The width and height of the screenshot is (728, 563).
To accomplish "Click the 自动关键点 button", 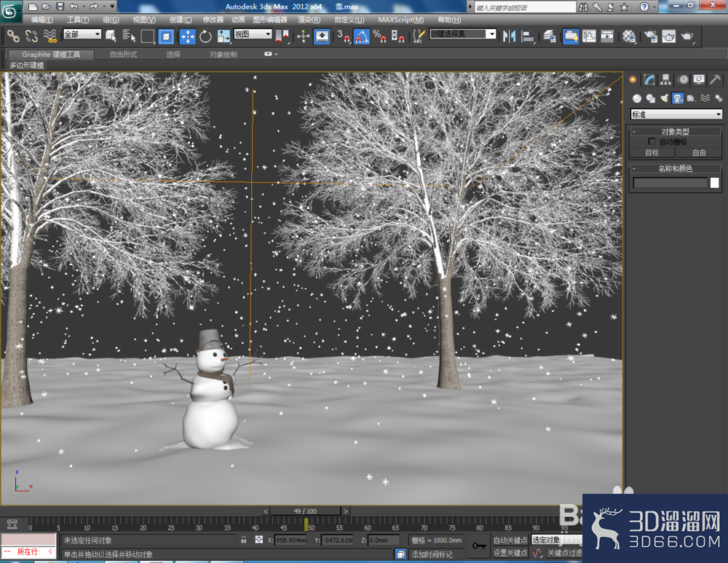I will click(x=510, y=540).
